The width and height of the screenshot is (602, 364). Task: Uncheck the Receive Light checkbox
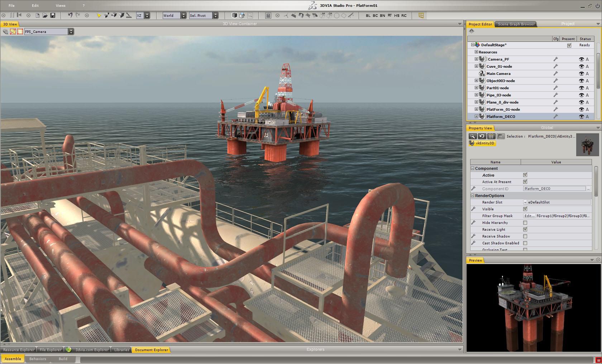point(525,229)
